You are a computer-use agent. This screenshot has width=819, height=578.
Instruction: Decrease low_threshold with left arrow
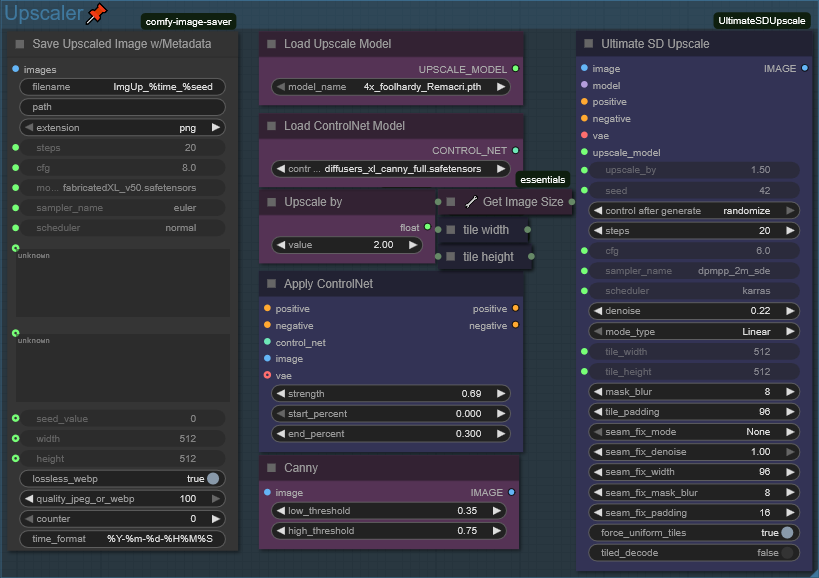(281, 511)
